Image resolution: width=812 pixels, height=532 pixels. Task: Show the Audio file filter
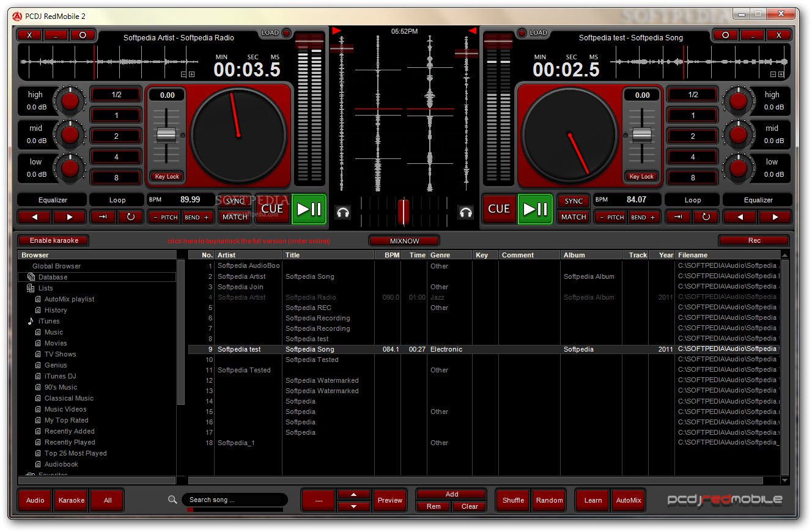(x=35, y=500)
